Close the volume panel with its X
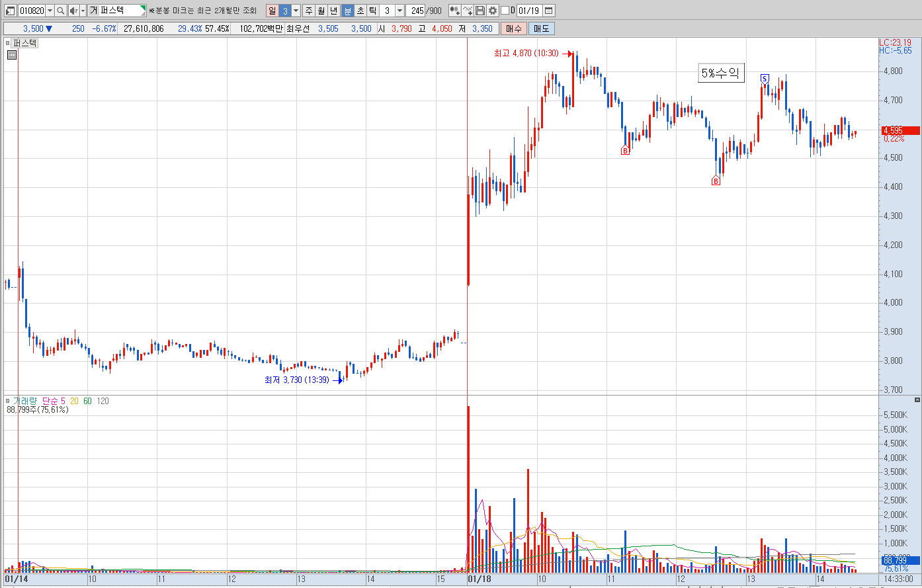The height and width of the screenshot is (588, 922). (x=917, y=400)
